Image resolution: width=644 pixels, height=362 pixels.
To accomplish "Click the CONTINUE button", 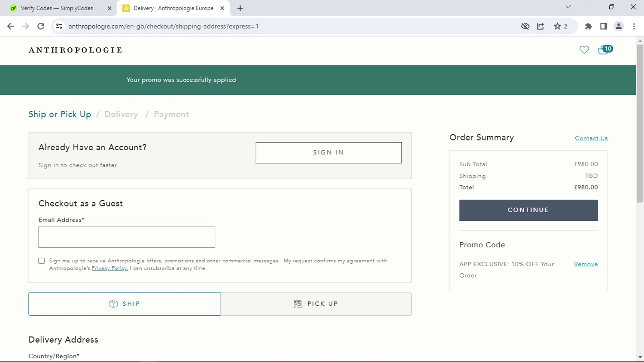I will pos(528,210).
